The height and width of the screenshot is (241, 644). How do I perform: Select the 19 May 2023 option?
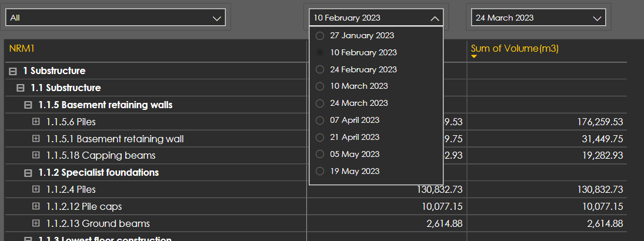[320, 171]
